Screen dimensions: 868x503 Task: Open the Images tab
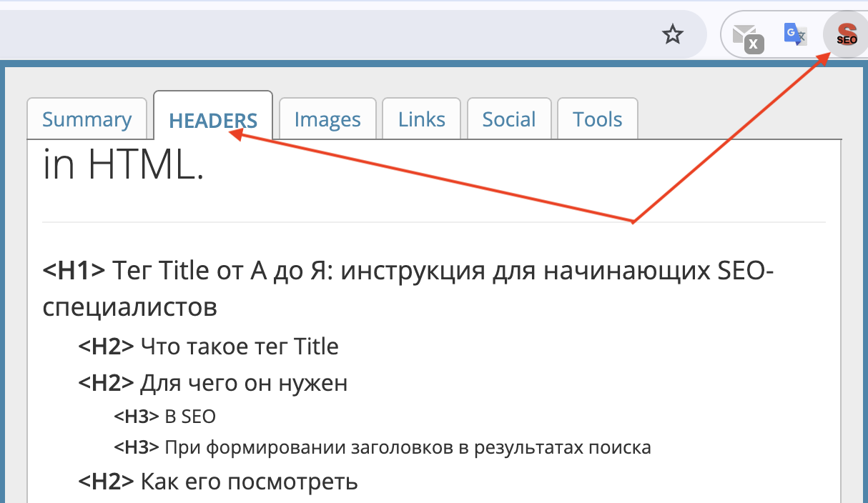(327, 119)
